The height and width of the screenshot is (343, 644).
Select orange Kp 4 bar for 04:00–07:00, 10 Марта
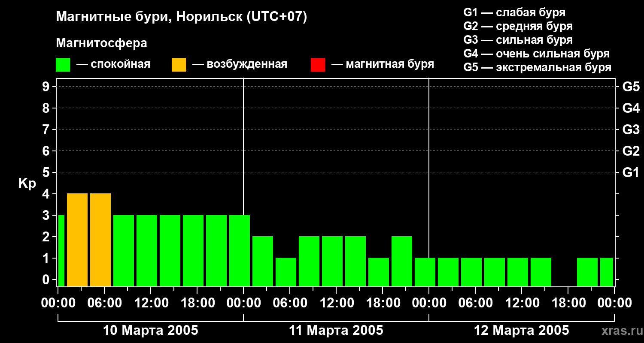coord(100,240)
